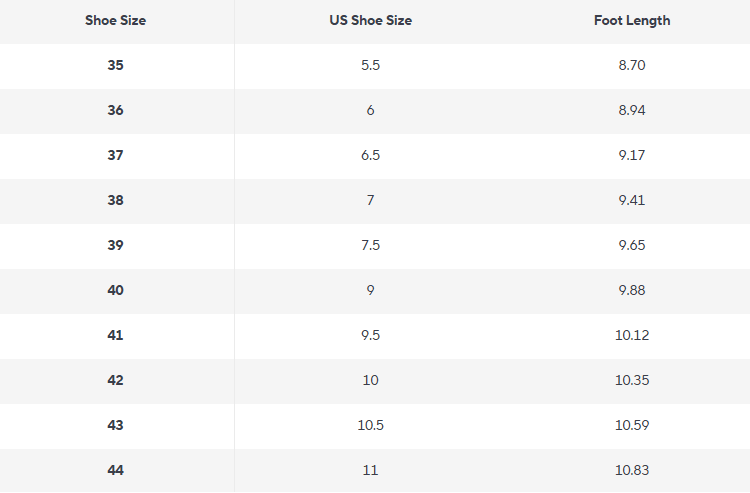The width and height of the screenshot is (750, 493).
Task: Select shoe size 40 cell
Action: pyautogui.click(x=115, y=290)
